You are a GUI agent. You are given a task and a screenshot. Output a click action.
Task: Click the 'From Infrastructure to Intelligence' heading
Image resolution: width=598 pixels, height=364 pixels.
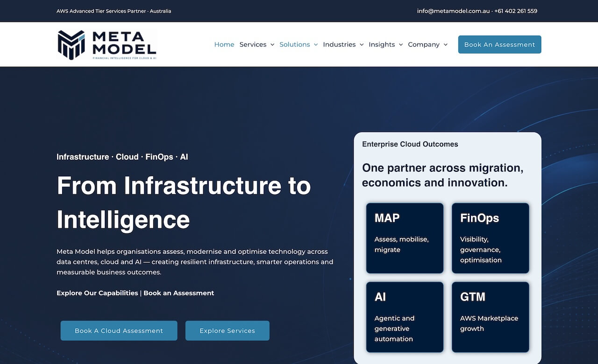pos(184,203)
